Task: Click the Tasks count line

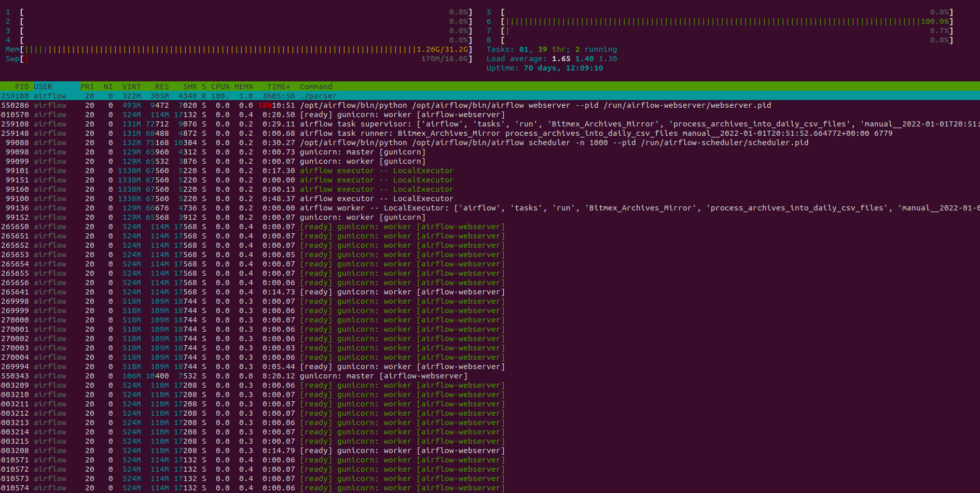Action: 551,49
